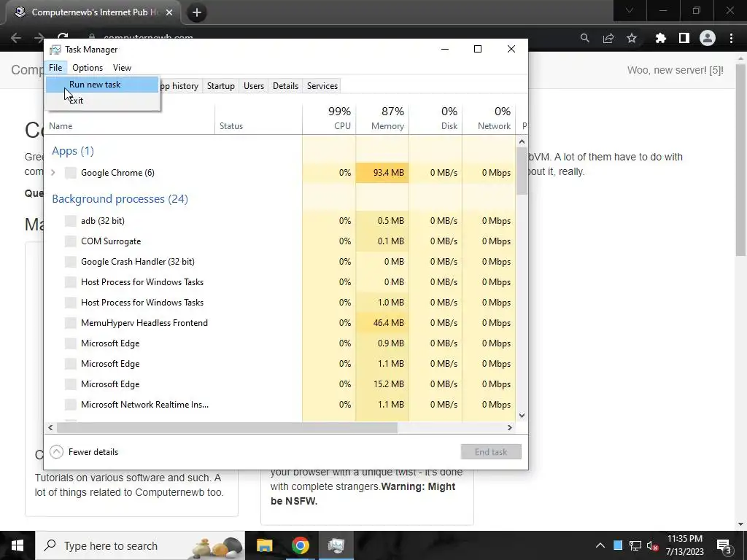The image size is (747, 560).
Task: Sort processes by Disk column
Action: tap(436, 119)
